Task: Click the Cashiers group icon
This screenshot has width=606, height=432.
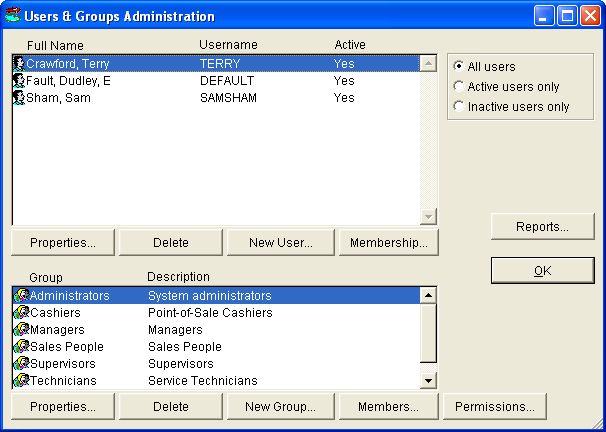Action: coord(22,312)
